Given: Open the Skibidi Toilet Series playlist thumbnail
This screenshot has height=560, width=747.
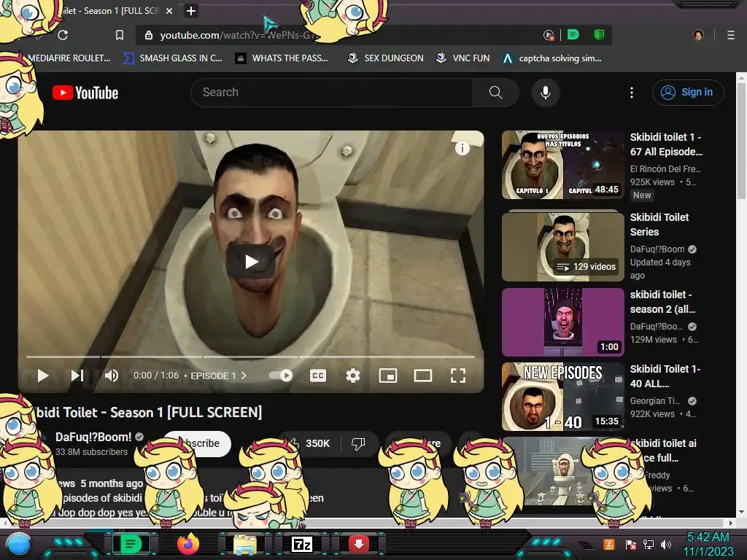Looking at the screenshot, I should click(562, 246).
